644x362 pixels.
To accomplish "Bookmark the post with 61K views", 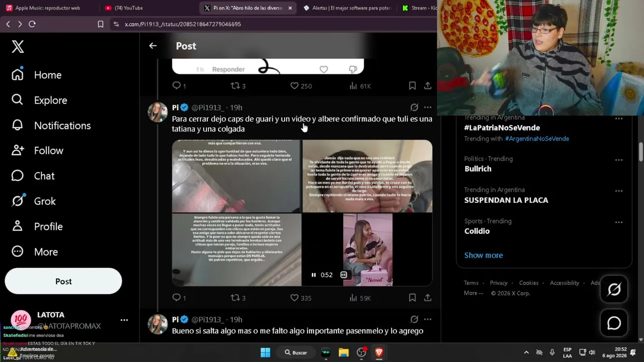I will click(x=412, y=86).
